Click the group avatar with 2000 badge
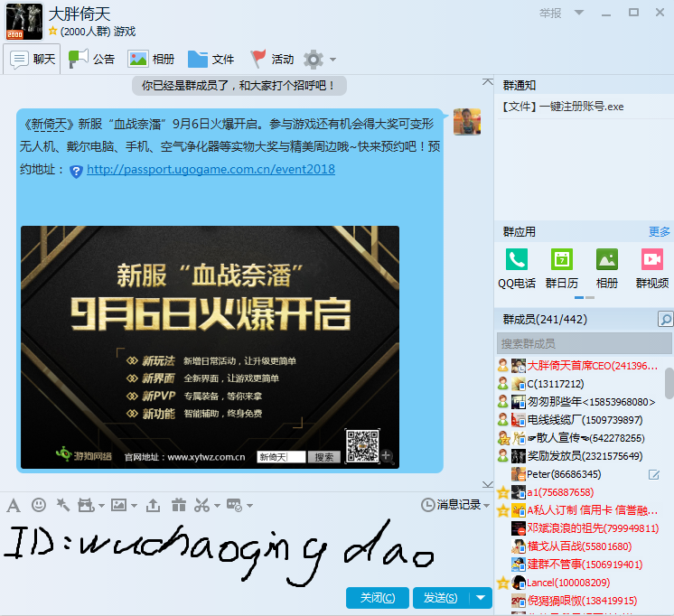 (24, 22)
